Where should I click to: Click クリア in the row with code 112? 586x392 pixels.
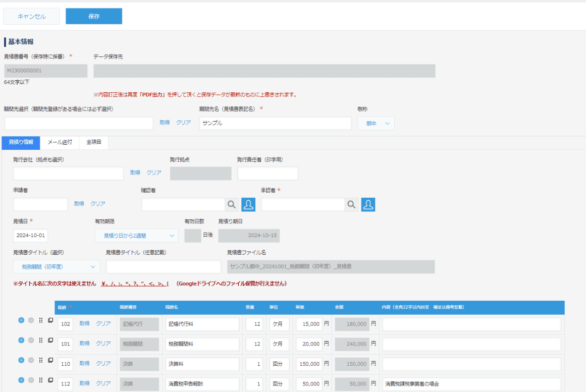[x=103, y=383]
